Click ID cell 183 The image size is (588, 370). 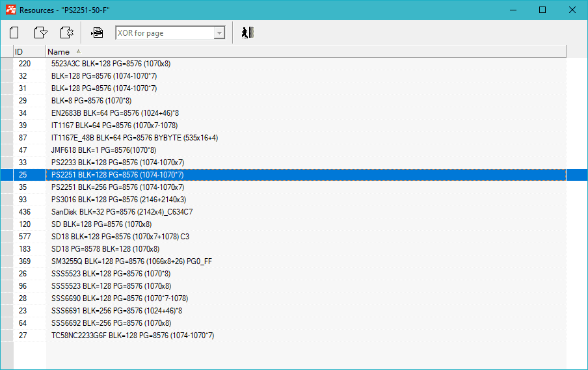30,249
